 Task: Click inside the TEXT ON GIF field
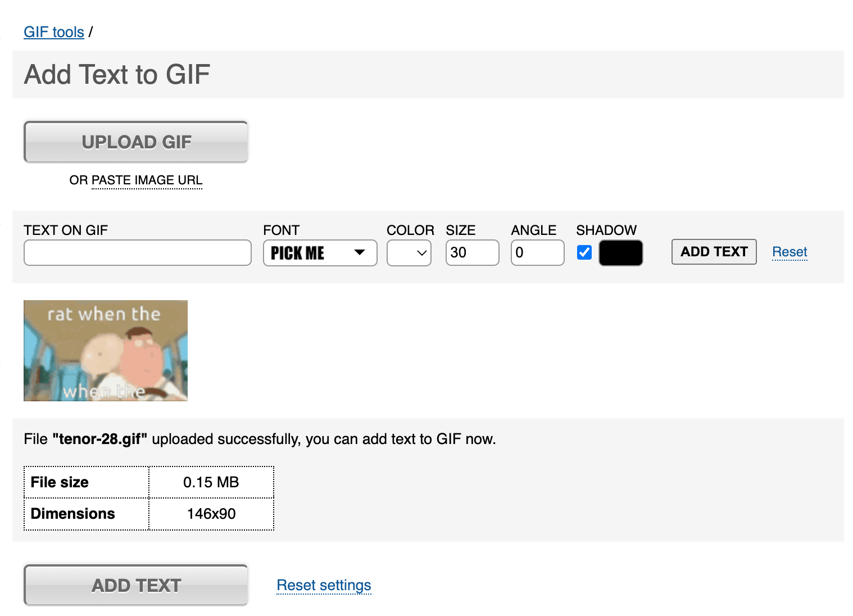pyautogui.click(x=137, y=252)
